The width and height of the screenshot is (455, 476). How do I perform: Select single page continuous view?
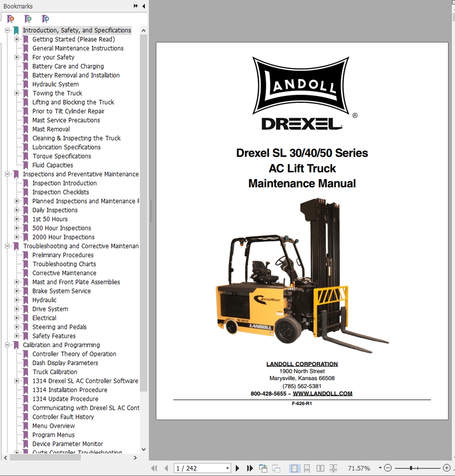pos(307,468)
